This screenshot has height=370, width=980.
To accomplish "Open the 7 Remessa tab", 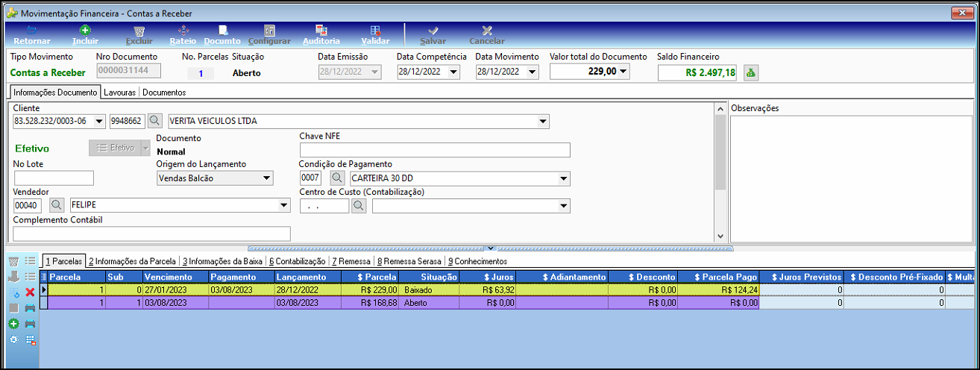I will tap(351, 261).
